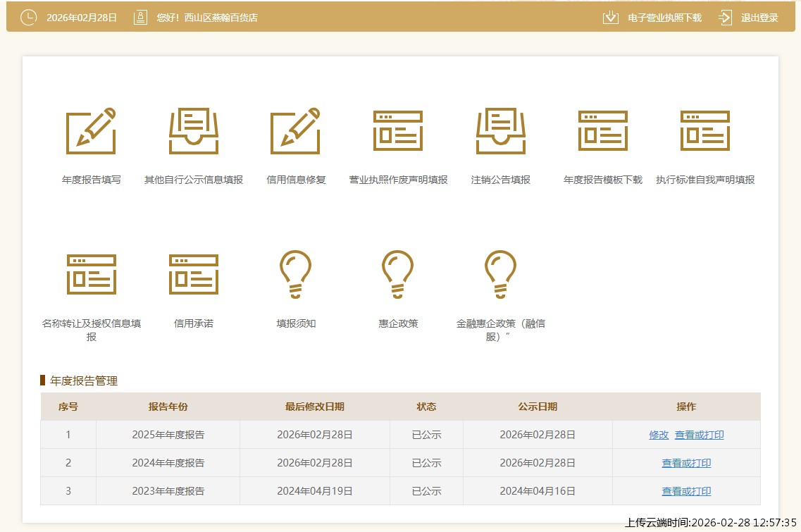Click the 其他自行公示信息填报 inbox icon
This screenshot has width=801, height=532.
[194, 131]
